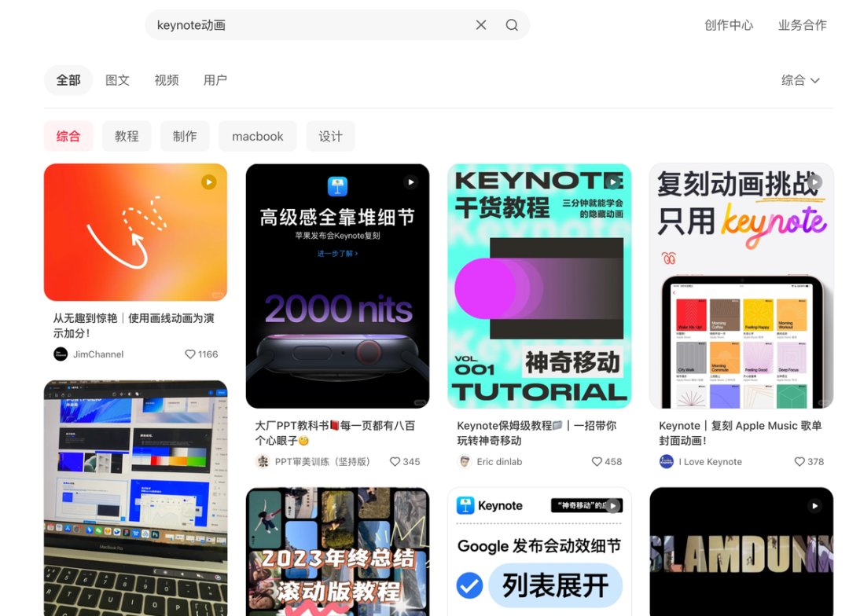The width and height of the screenshot is (849, 616).
Task: Open the 2023年终总结 滚动版教程 thumbnail
Action: coord(337,550)
